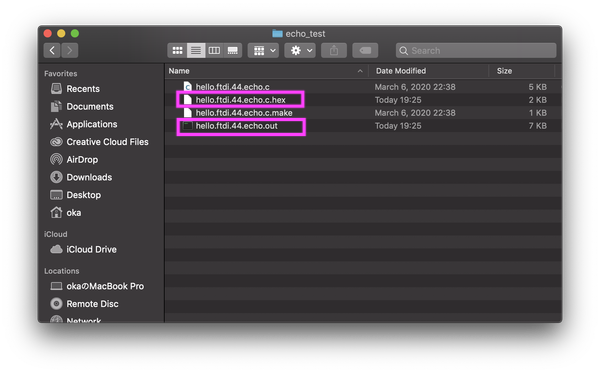Click the C source icon of hello.ftdi.44.echo.c
Screen dimensions: 600x373
pos(187,87)
